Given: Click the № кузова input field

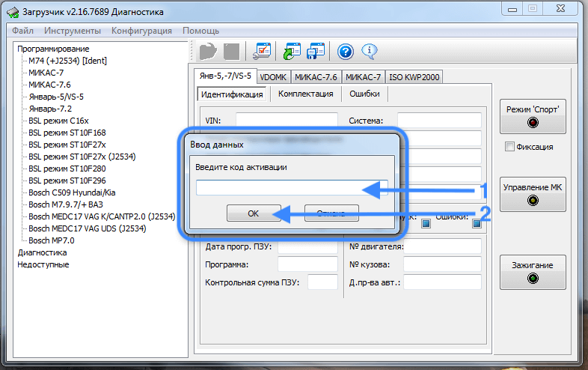Looking at the screenshot, I should click(x=443, y=264).
